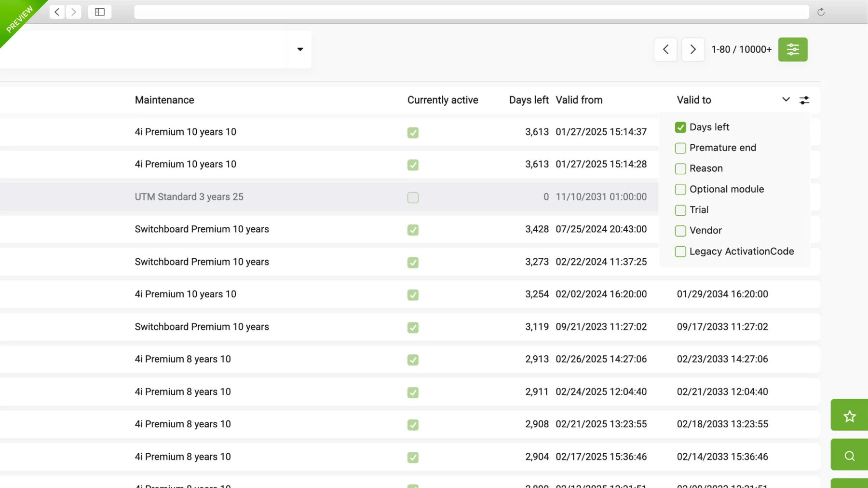The height and width of the screenshot is (488, 868).
Task: Select 4i Premium 10 years 10 with 01/27/2025 15:14:37
Action: coord(329,132)
